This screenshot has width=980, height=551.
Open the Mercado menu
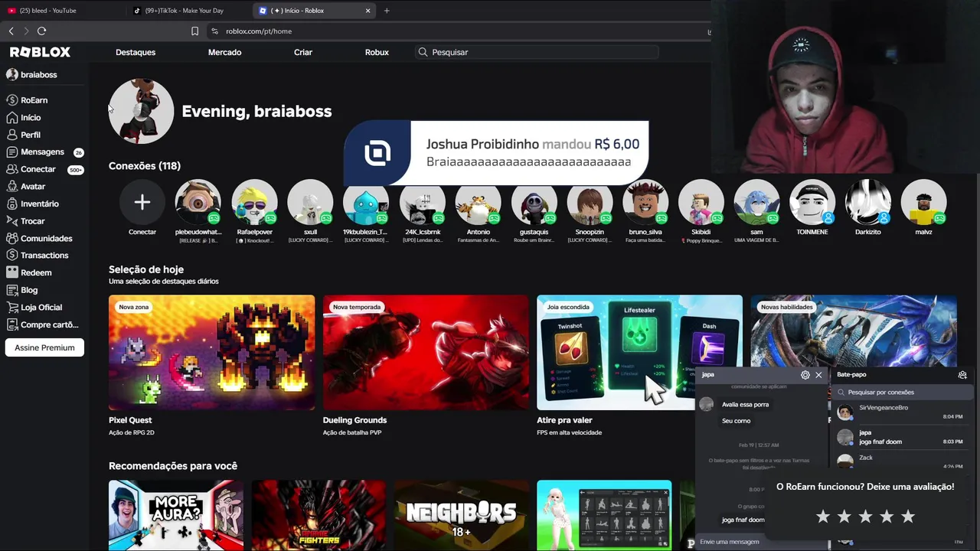point(224,52)
